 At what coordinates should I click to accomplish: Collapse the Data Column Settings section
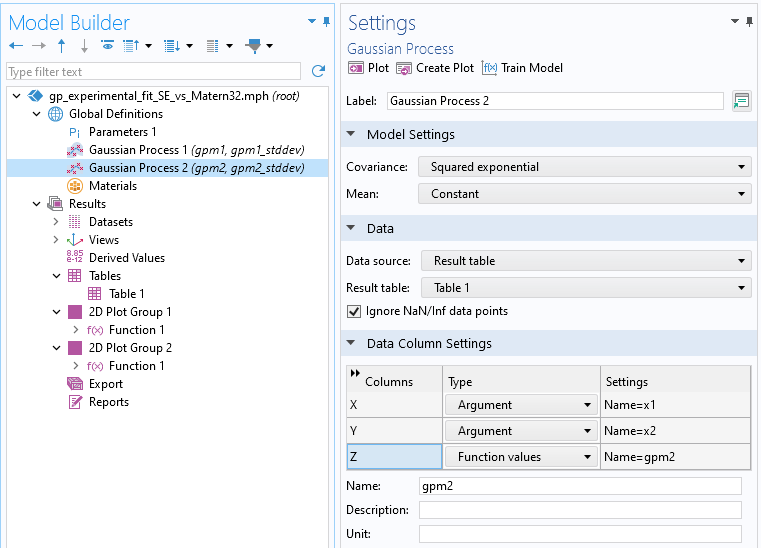pyautogui.click(x=351, y=343)
